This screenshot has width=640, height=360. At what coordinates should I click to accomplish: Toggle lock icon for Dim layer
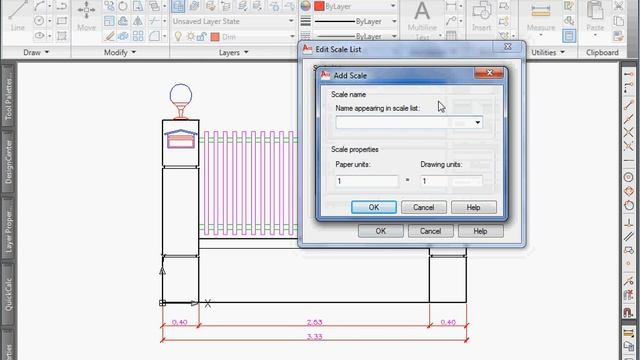coord(202,37)
